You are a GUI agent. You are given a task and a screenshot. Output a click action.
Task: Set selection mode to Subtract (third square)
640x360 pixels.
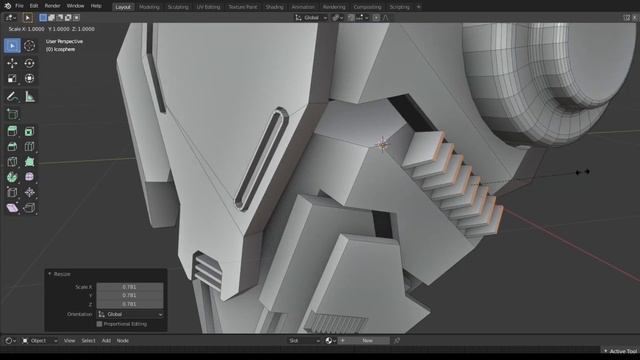(x=60, y=18)
